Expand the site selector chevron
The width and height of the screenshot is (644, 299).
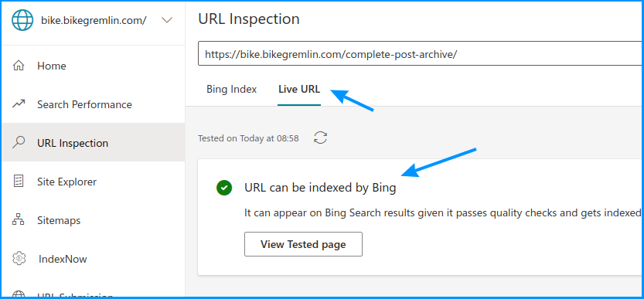pyautogui.click(x=167, y=21)
